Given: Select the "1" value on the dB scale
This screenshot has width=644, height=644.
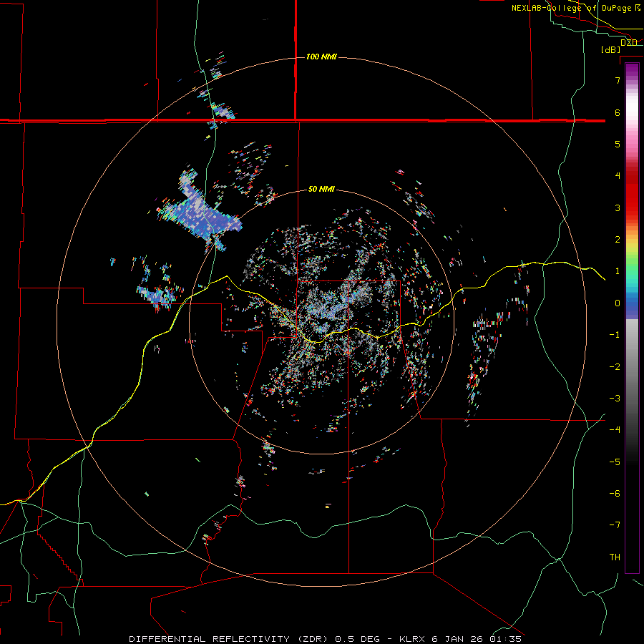Looking at the screenshot, I should pyautogui.click(x=618, y=271).
